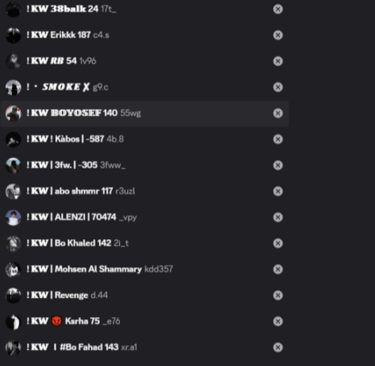Remove member 38balk 24 with X icon
The width and height of the screenshot is (375, 366).
tap(278, 9)
